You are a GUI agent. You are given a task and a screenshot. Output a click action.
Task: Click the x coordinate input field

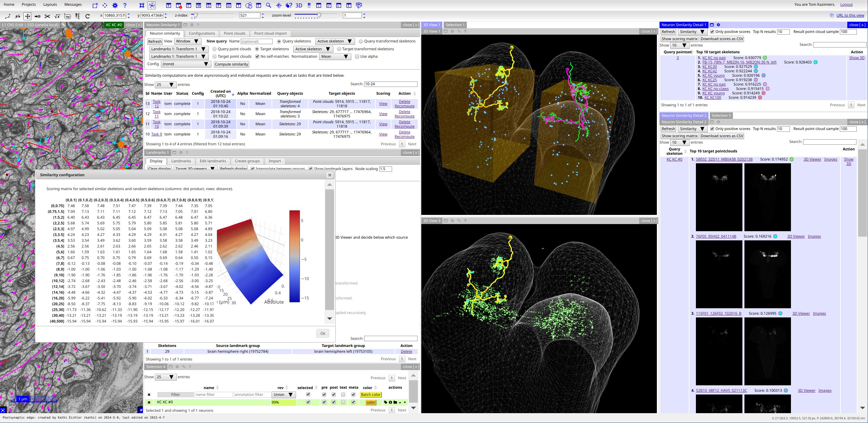pyautogui.click(x=117, y=15)
